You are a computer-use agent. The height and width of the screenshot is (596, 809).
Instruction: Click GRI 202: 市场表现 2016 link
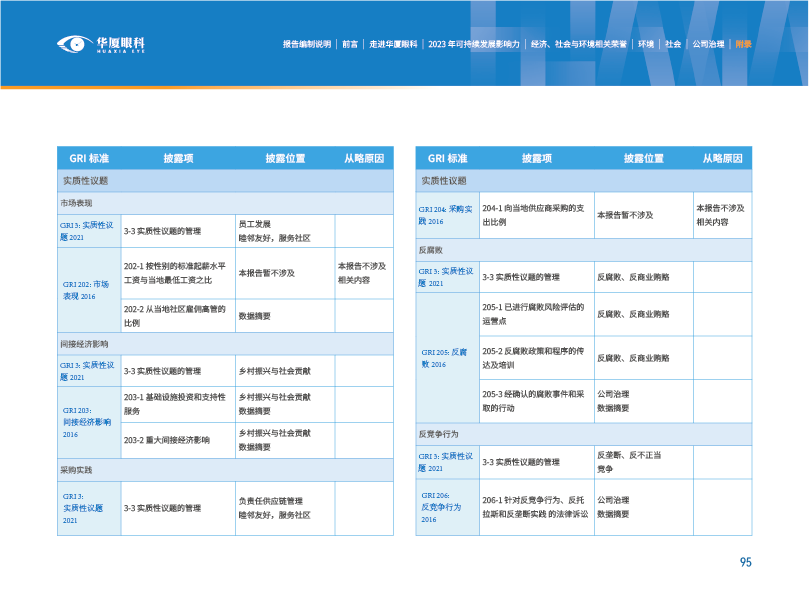89,290
